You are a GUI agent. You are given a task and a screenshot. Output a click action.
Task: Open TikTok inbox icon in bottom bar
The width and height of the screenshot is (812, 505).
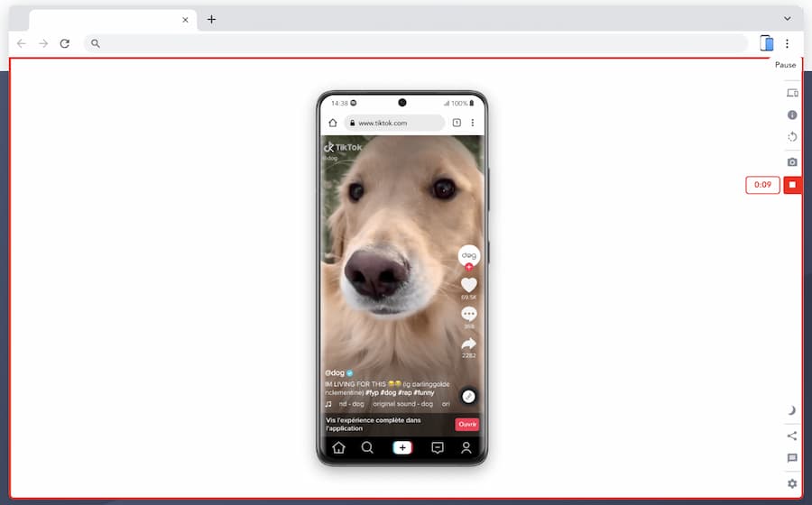coord(438,447)
